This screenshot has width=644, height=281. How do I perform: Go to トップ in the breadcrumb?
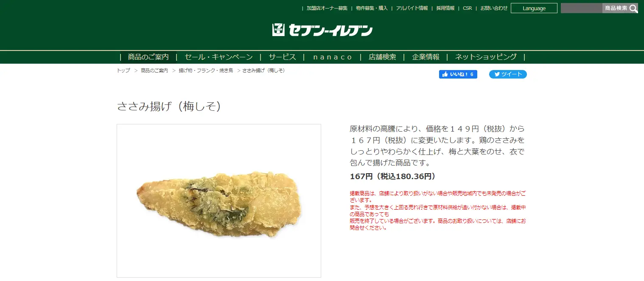tap(123, 70)
